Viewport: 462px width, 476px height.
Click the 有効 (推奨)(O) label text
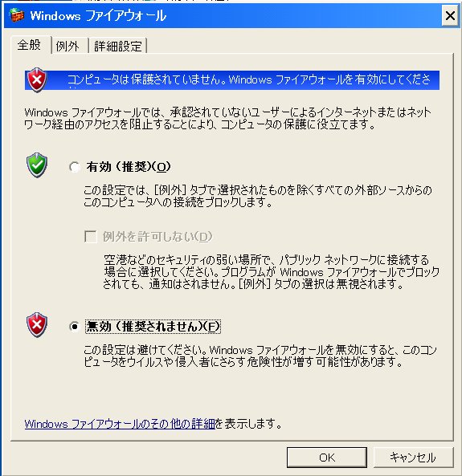pos(129,167)
